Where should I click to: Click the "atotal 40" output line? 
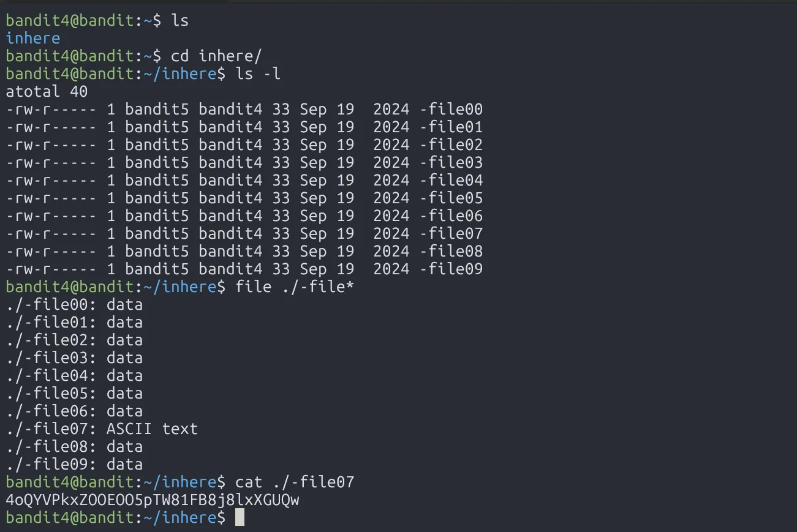click(47, 92)
